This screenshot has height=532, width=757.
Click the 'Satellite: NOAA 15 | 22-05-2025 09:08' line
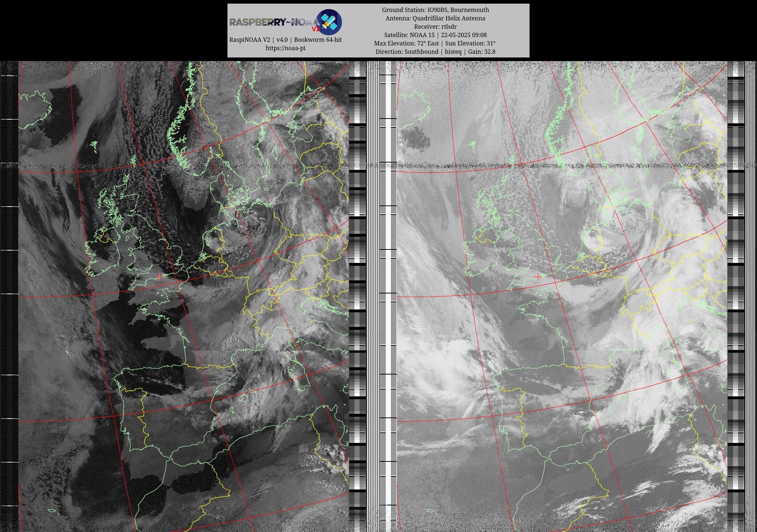coord(435,35)
